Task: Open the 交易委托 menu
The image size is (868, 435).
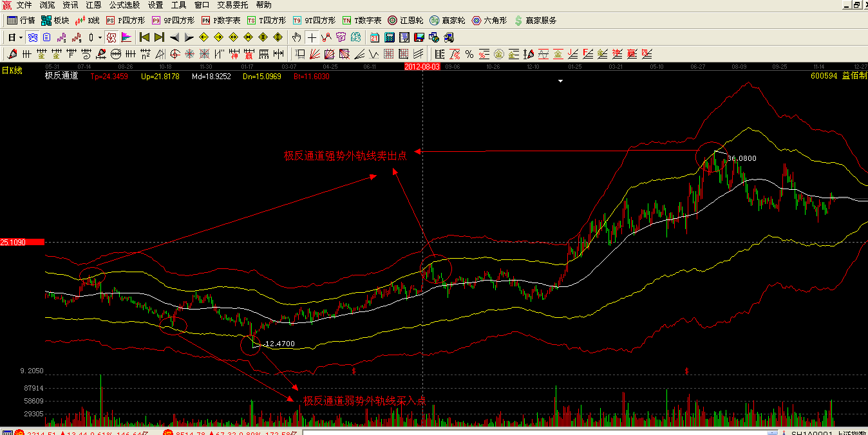Action: 232,5
